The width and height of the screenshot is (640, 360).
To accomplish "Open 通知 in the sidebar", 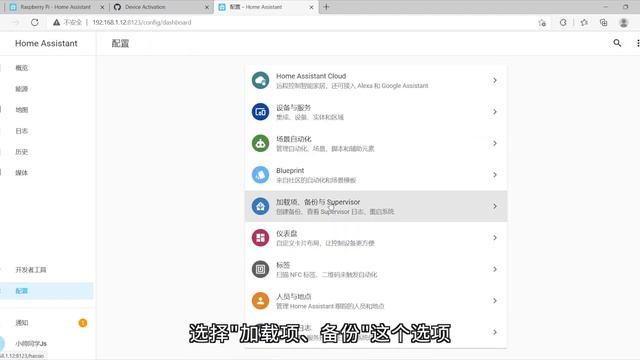I will tap(22, 323).
